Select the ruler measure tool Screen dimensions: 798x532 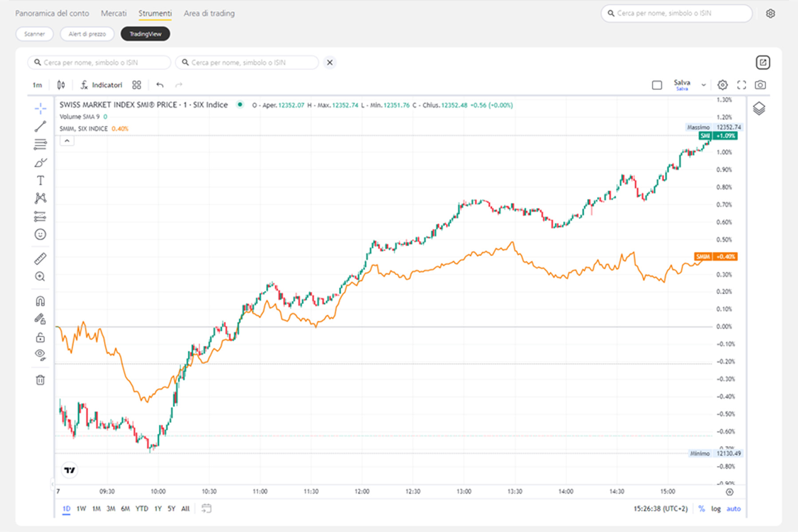click(40, 258)
